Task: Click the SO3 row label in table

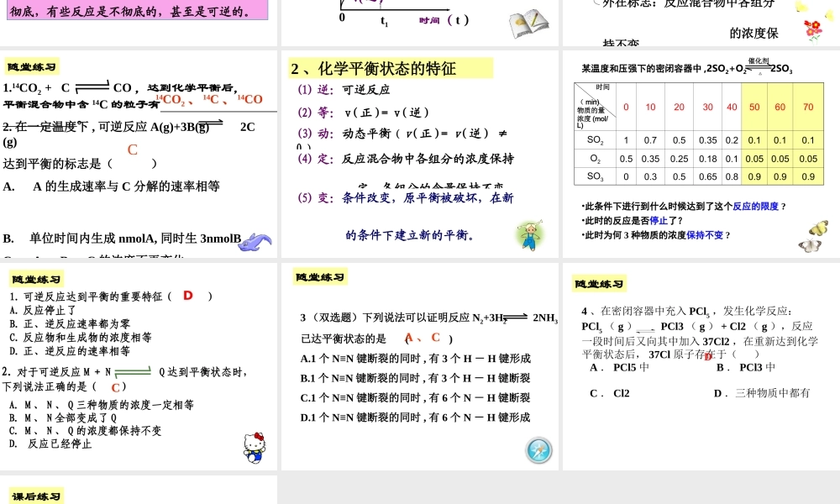Action: [595, 176]
